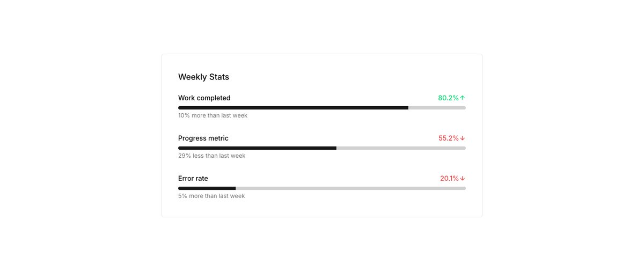
Task: Click the text '29% less than last week'
Action: 211,156
